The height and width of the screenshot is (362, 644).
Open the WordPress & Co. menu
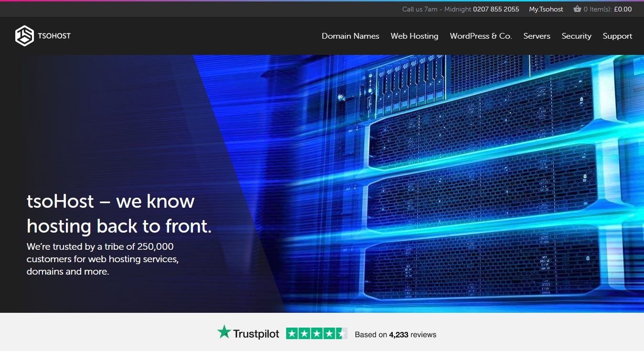point(481,36)
